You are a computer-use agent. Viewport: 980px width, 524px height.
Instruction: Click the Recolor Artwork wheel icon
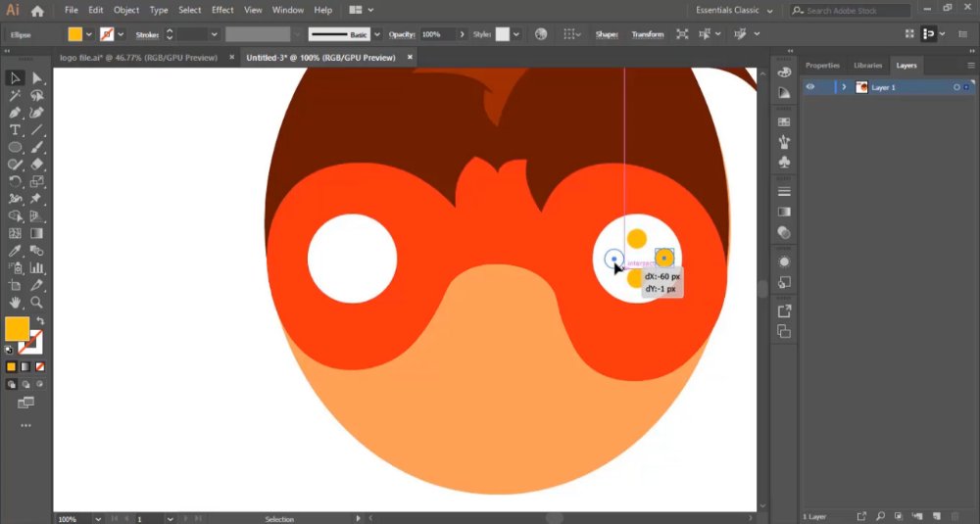[541, 34]
